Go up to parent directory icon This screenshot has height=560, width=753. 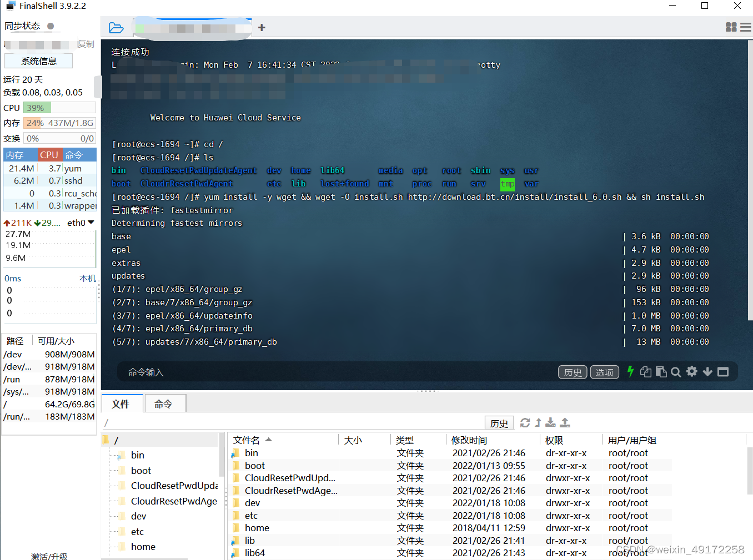click(x=538, y=423)
